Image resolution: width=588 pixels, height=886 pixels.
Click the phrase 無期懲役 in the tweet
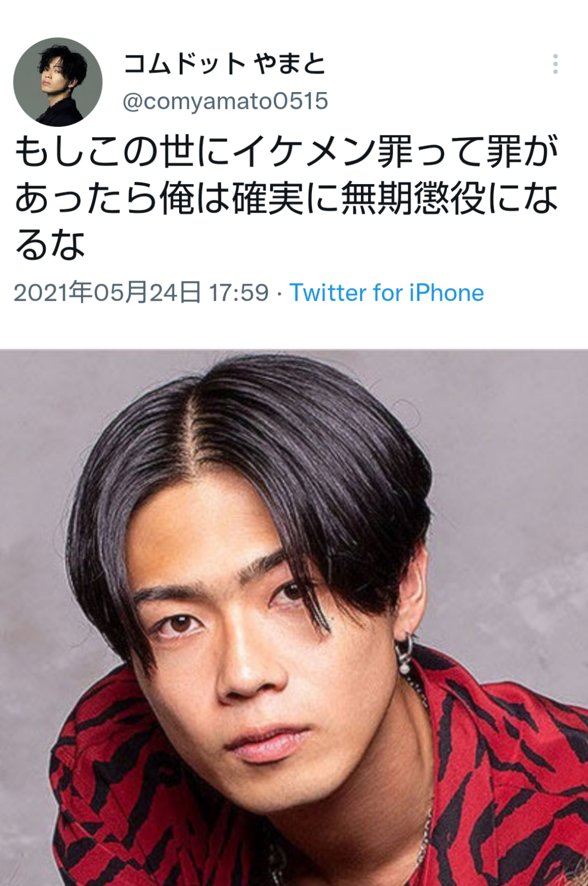click(x=413, y=198)
